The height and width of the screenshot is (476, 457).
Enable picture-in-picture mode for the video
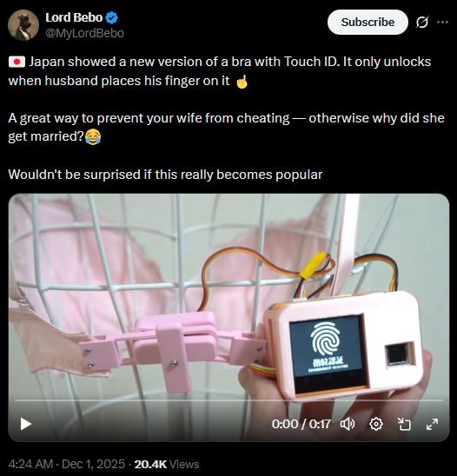click(404, 424)
